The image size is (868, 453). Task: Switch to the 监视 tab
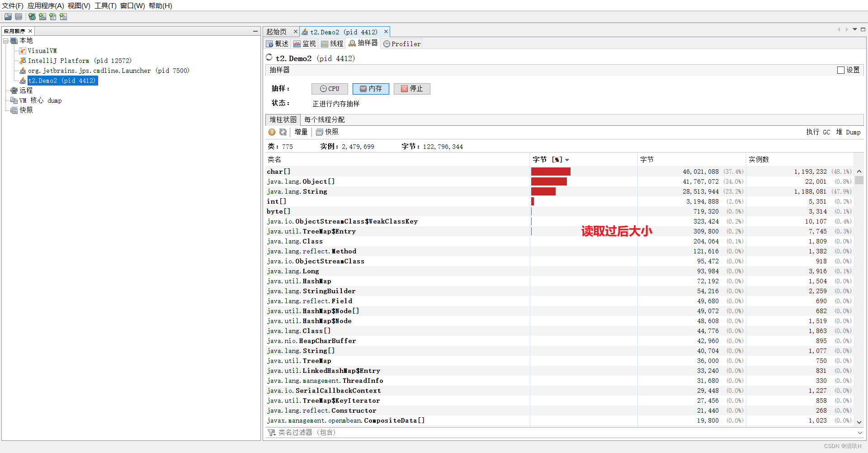coord(305,44)
